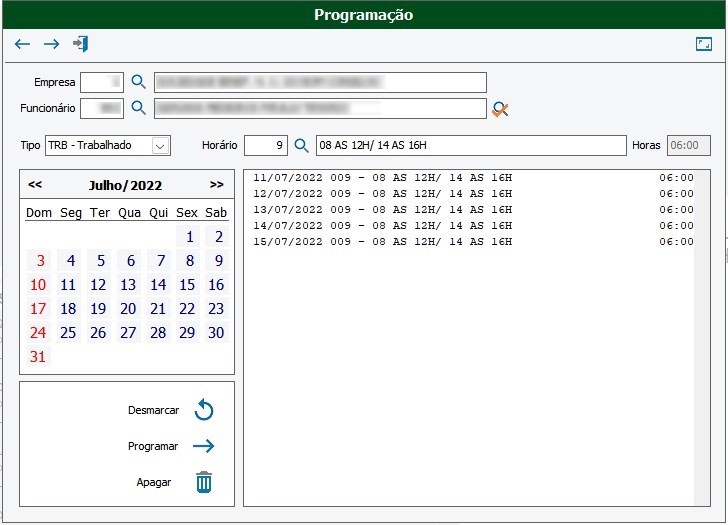Open Empresa search magnifier
The image size is (728, 525).
pyautogui.click(x=139, y=82)
